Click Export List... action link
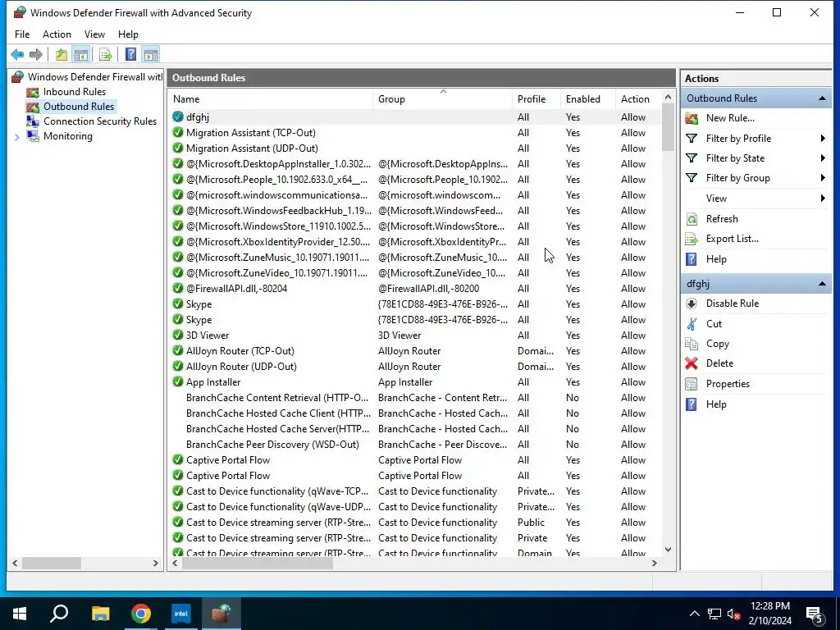 [x=732, y=239]
